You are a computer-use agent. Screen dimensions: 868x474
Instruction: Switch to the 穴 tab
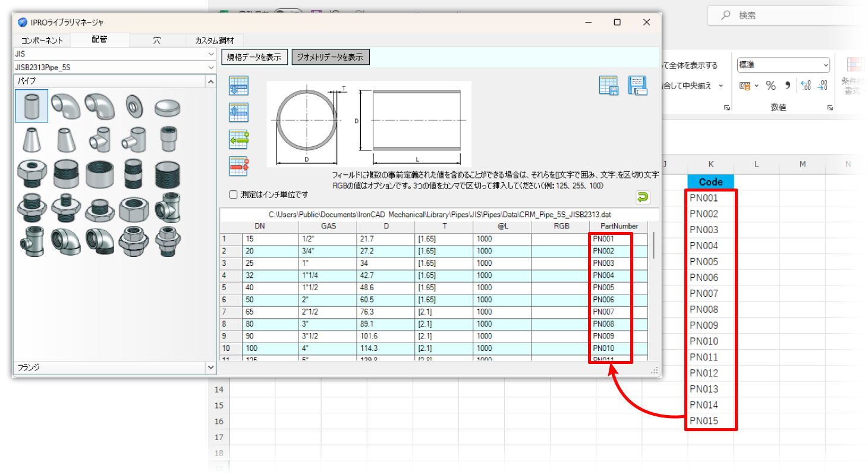tap(157, 40)
